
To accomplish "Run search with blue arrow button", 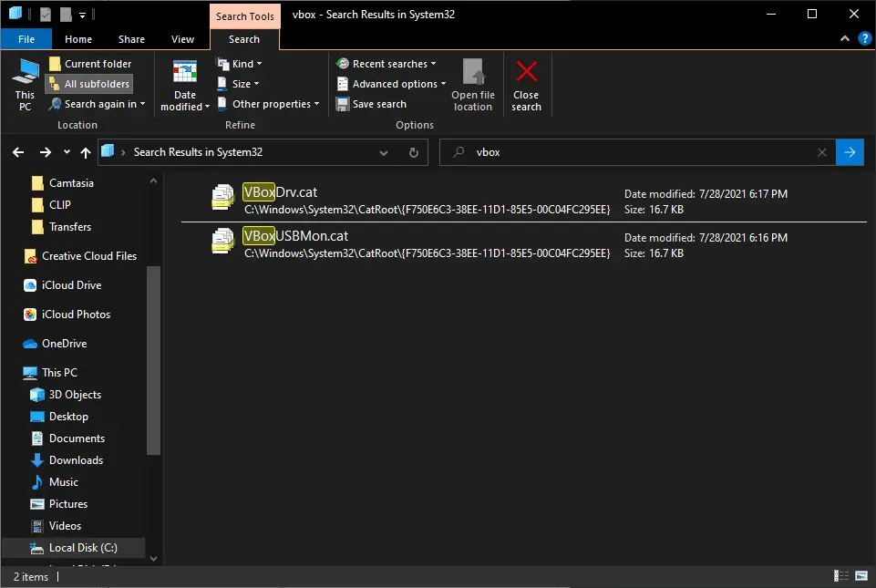I will 850,152.
